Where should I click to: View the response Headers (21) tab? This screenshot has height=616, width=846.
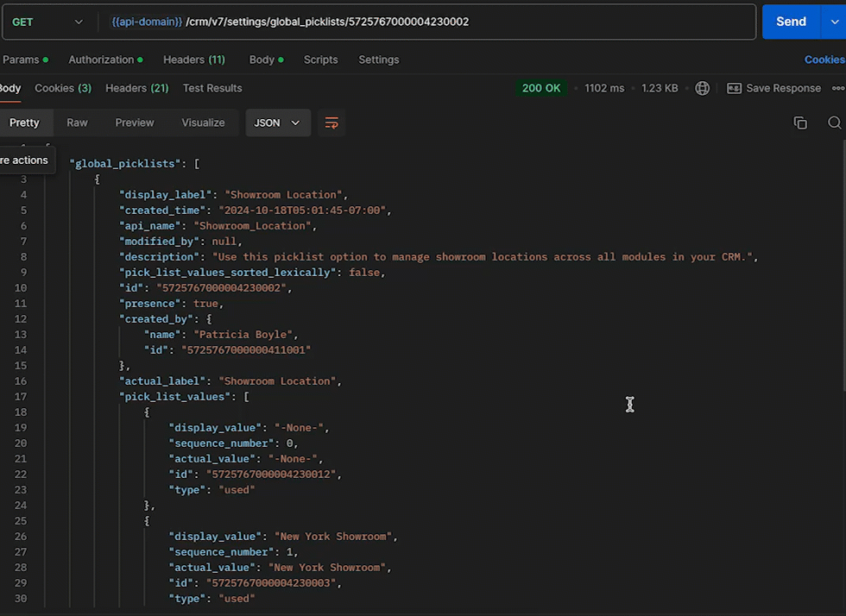[x=136, y=88]
